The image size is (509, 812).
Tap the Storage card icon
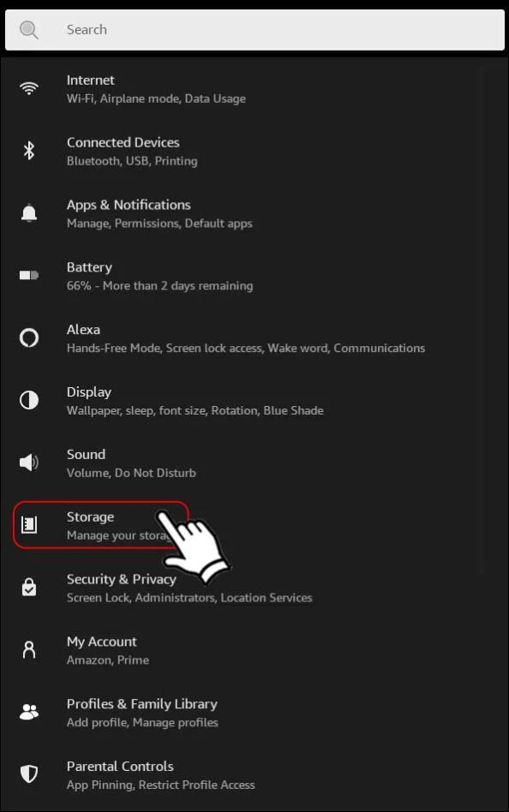29,524
